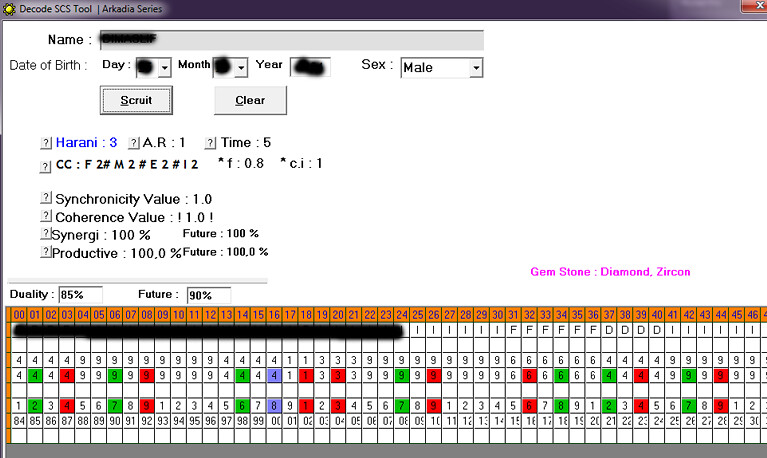This screenshot has height=458, width=767.
Task: Click the A.R : 1 value
Action: pos(164,142)
